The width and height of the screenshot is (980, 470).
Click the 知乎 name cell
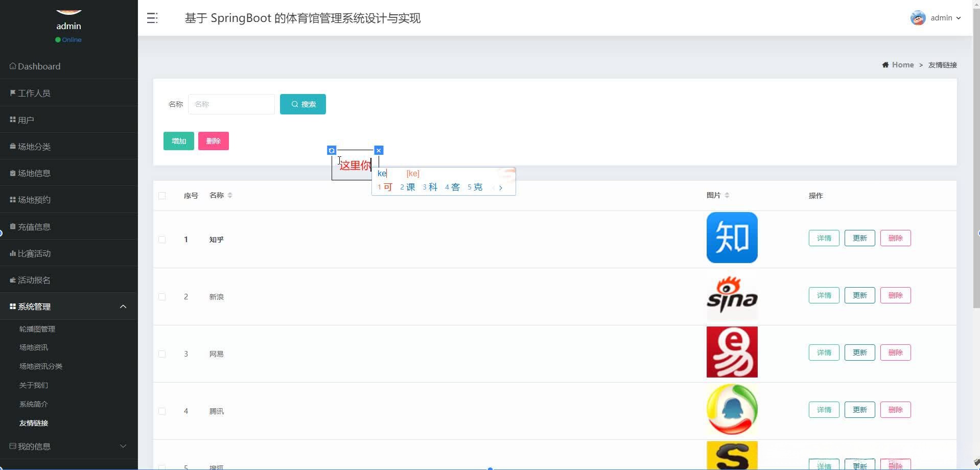click(x=217, y=240)
